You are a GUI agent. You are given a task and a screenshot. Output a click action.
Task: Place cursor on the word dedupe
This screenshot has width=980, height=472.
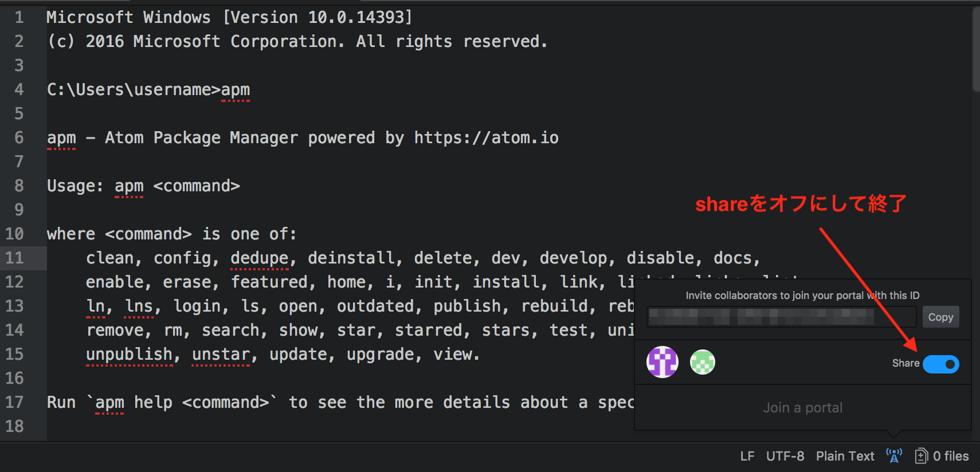click(259, 258)
